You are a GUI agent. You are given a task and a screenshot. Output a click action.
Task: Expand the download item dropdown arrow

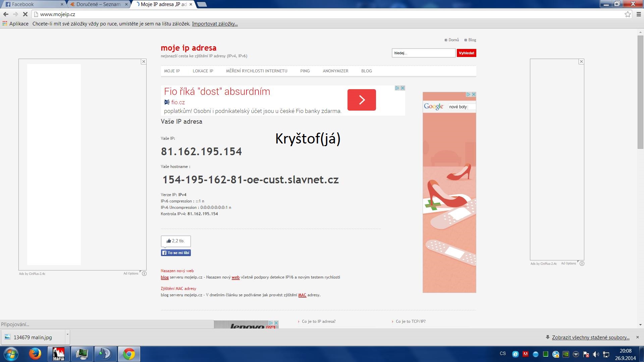point(67,334)
